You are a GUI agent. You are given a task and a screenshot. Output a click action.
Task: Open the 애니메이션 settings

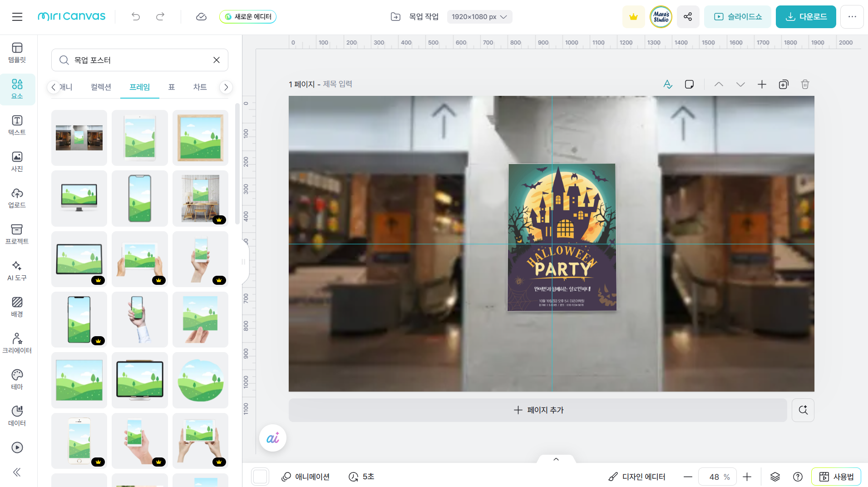[306, 477]
